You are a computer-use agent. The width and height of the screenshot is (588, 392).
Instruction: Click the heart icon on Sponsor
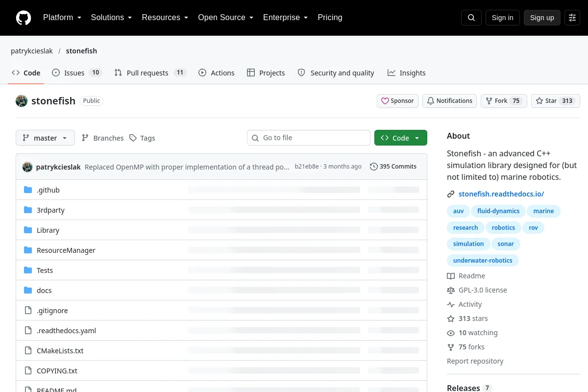tap(385, 101)
